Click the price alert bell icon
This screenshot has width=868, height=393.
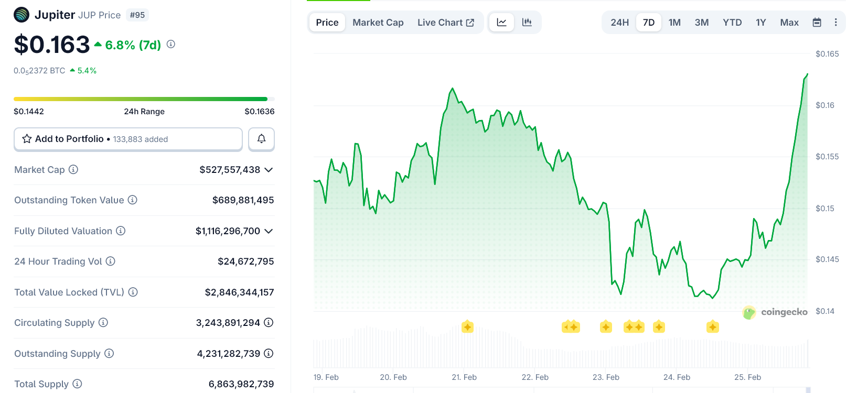coord(261,139)
